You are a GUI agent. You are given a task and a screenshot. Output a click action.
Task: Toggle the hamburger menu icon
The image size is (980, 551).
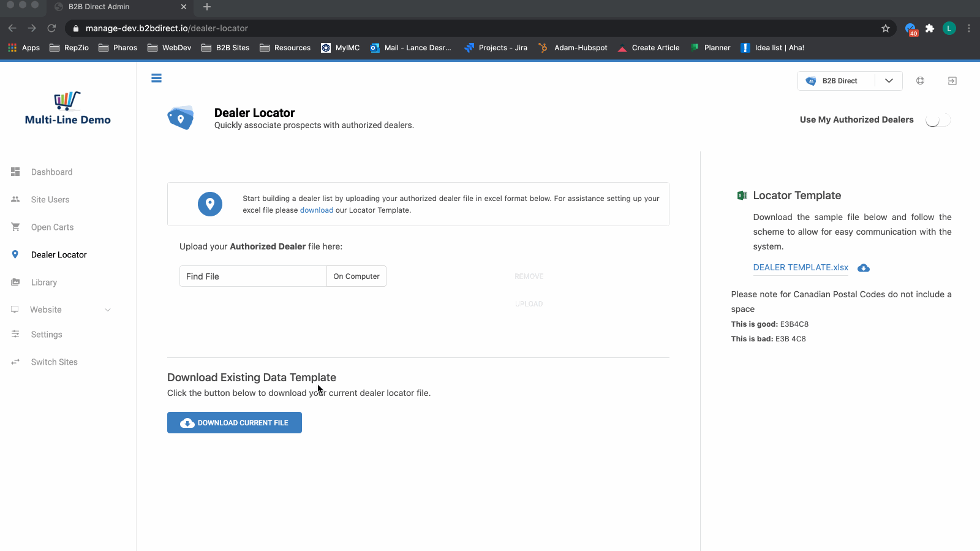coord(156,78)
